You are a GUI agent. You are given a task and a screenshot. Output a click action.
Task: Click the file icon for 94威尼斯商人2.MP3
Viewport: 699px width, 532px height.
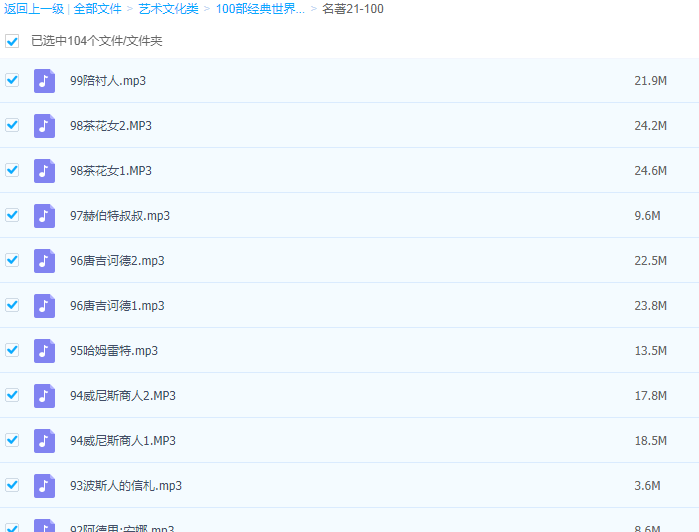click(x=44, y=396)
